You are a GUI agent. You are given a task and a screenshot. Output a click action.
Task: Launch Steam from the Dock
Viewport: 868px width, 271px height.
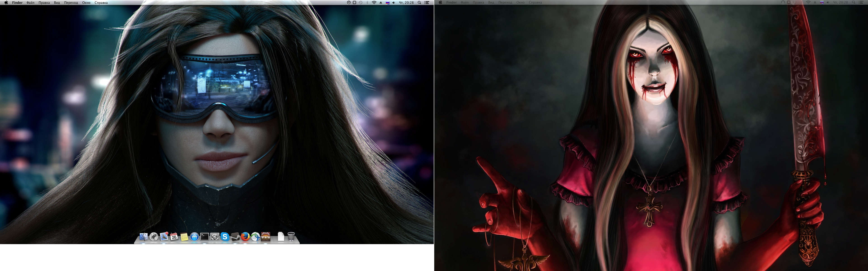tap(235, 237)
